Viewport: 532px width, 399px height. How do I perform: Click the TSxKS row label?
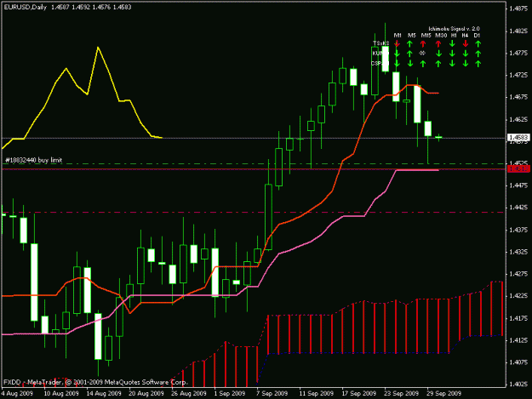[x=381, y=43]
